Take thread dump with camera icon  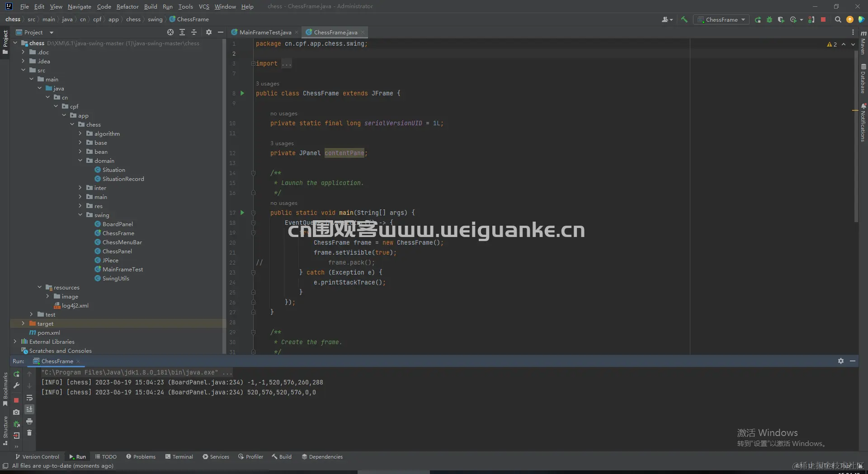(17, 412)
